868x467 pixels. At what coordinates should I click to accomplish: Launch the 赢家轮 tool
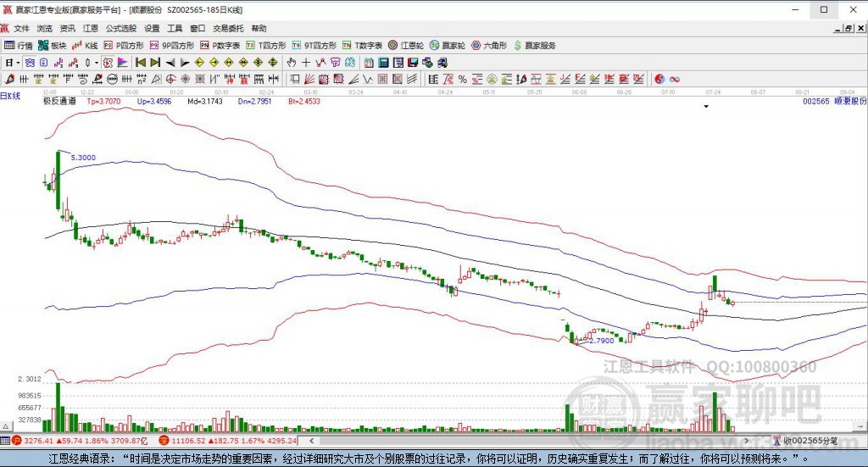(448, 46)
